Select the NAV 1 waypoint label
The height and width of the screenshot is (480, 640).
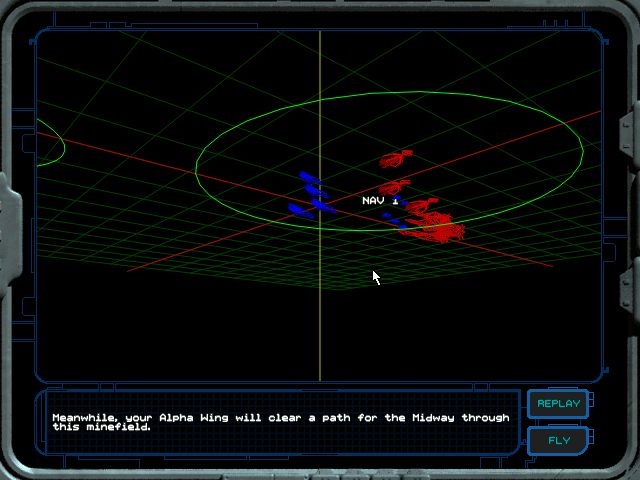tap(380, 201)
